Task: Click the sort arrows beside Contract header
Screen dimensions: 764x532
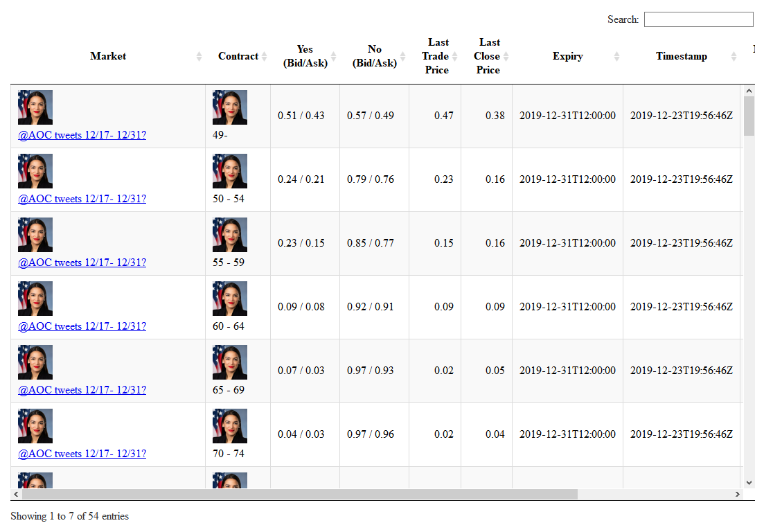Action: click(264, 57)
